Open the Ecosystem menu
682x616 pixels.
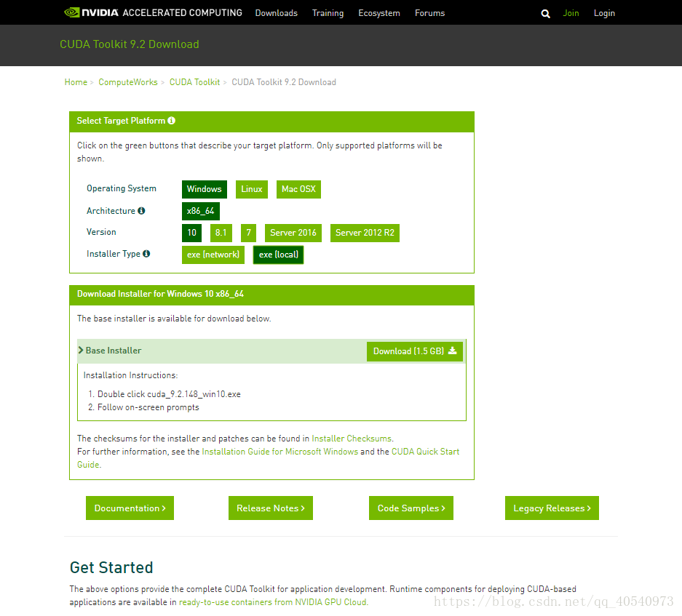[x=378, y=13]
